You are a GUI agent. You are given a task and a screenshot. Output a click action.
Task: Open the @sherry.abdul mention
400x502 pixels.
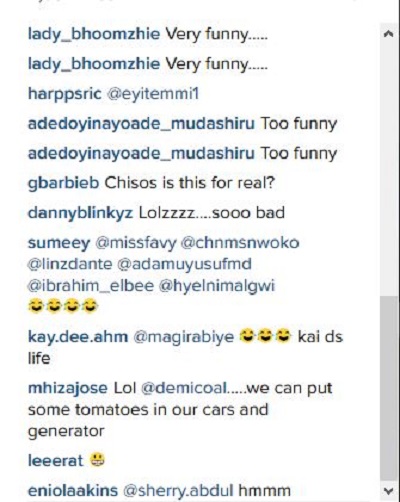click(x=178, y=491)
